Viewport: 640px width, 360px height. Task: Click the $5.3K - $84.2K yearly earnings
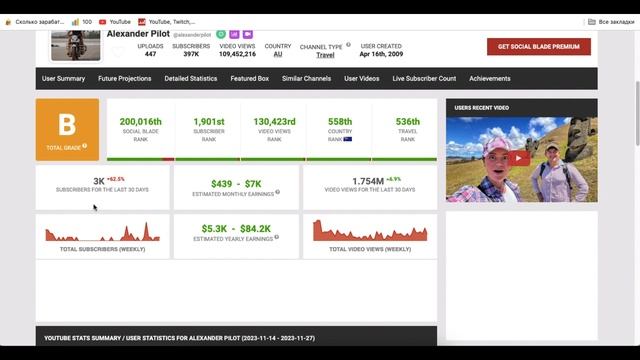coord(236,229)
